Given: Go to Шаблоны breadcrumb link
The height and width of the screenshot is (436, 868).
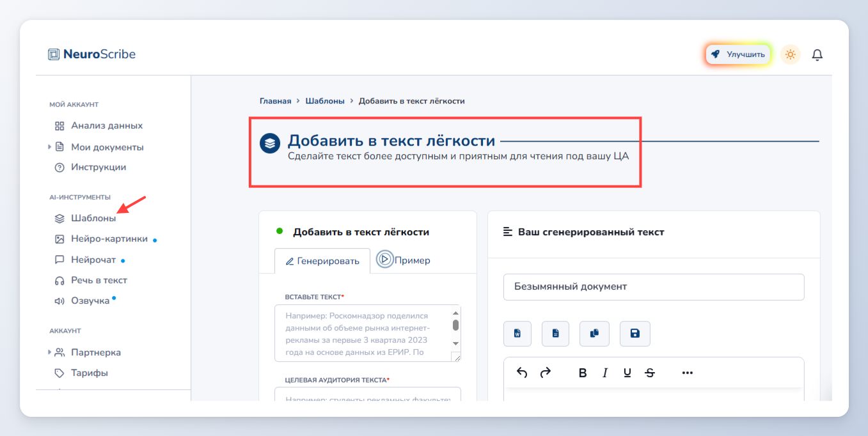Looking at the screenshot, I should pos(325,101).
